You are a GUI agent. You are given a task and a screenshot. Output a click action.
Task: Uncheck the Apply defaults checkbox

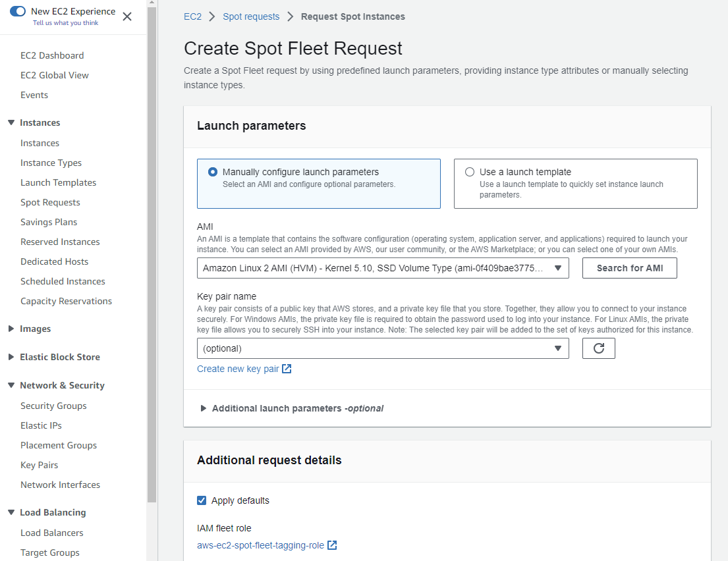[202, 500]
